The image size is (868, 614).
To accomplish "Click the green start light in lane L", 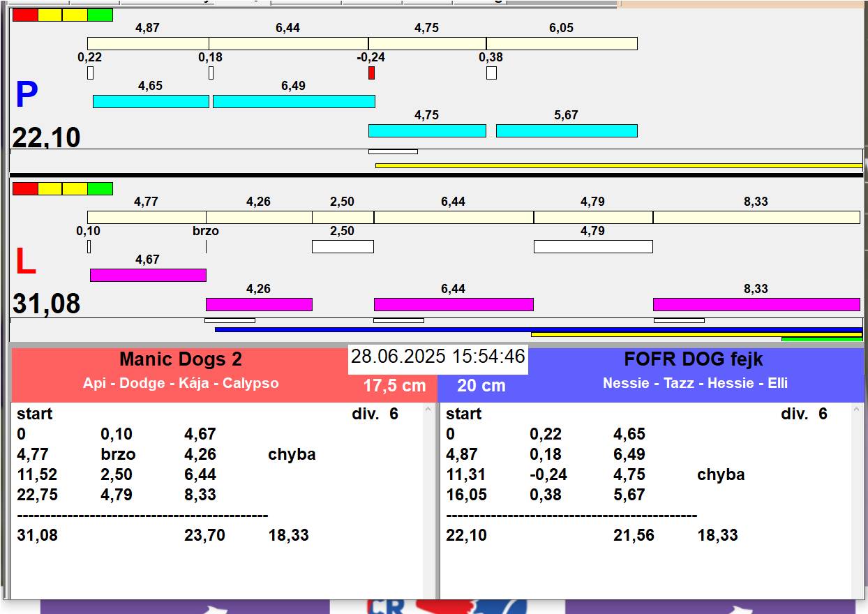I will coord(100,188).
